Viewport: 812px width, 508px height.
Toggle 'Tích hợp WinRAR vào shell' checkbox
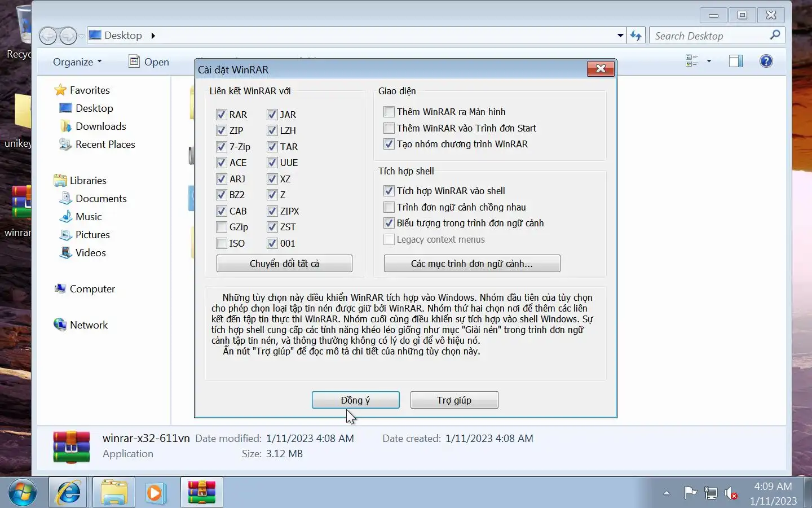(x=389, y=191)
